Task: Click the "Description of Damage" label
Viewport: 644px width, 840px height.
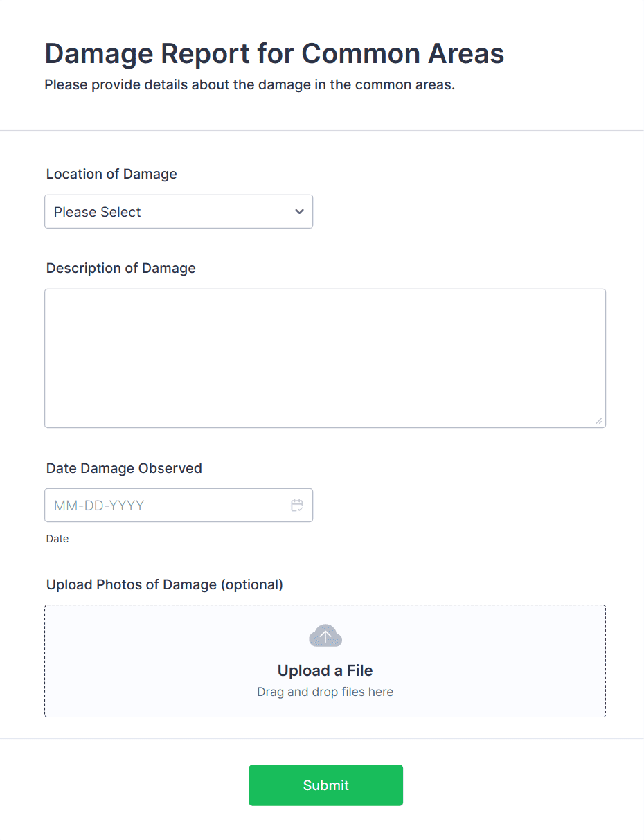Action: [x=121, y=269]
